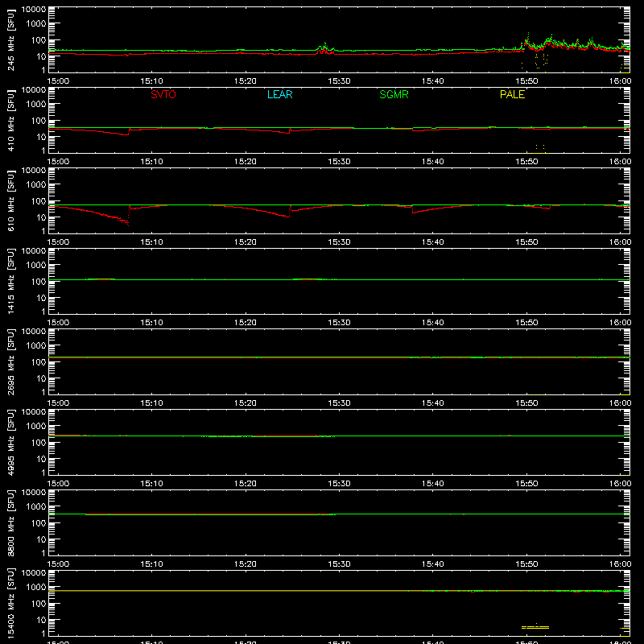Click the 15:00 label under the 245 MHz panel
The image size is (644, 644).
[58, 81]
